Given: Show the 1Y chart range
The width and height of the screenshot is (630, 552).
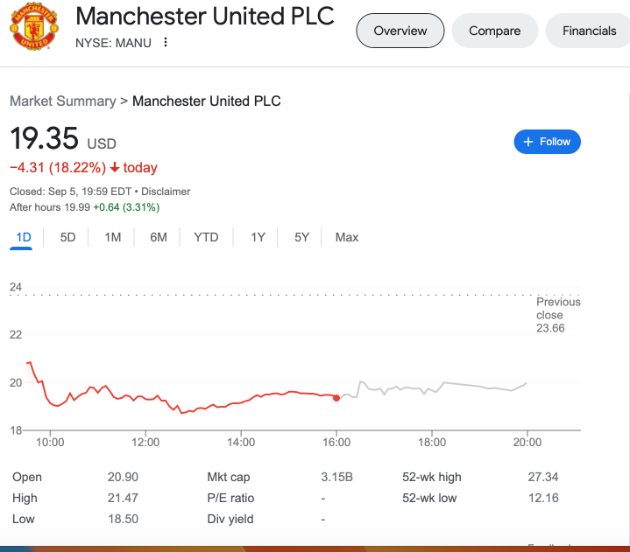Looking at the screenshot, I should [258, 237].
